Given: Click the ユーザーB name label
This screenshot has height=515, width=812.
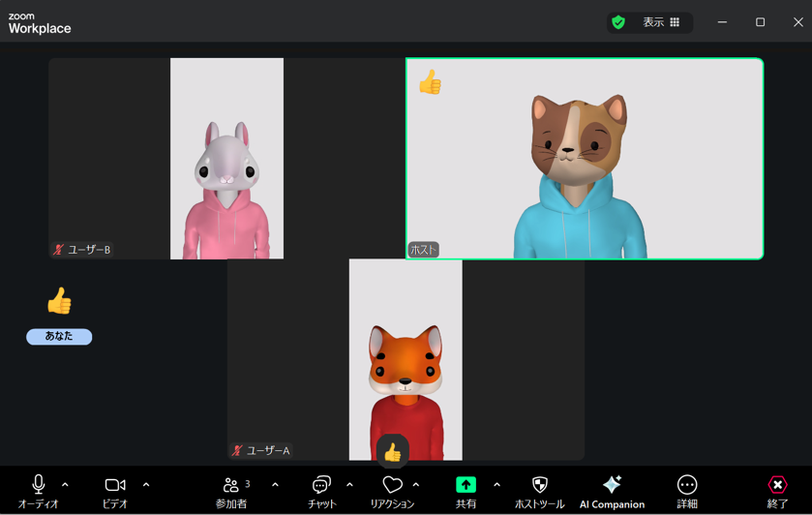Looking at the screenshot, I should [89, 250].
